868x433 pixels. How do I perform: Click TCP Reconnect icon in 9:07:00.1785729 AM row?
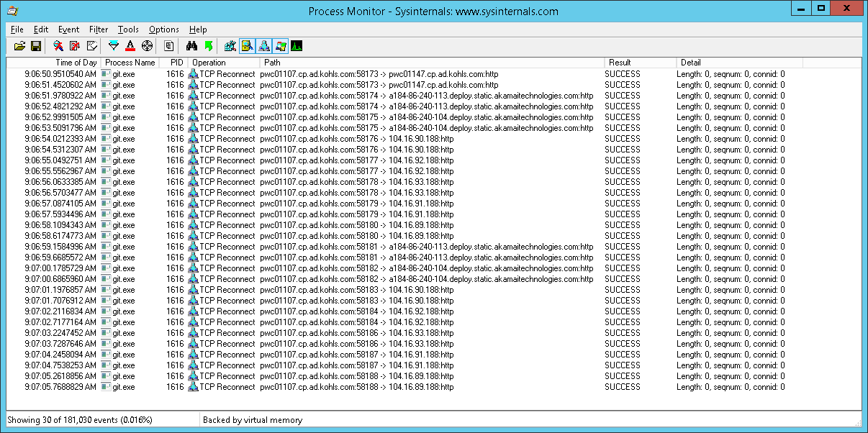pyautogui.click(x=193, y=268)
